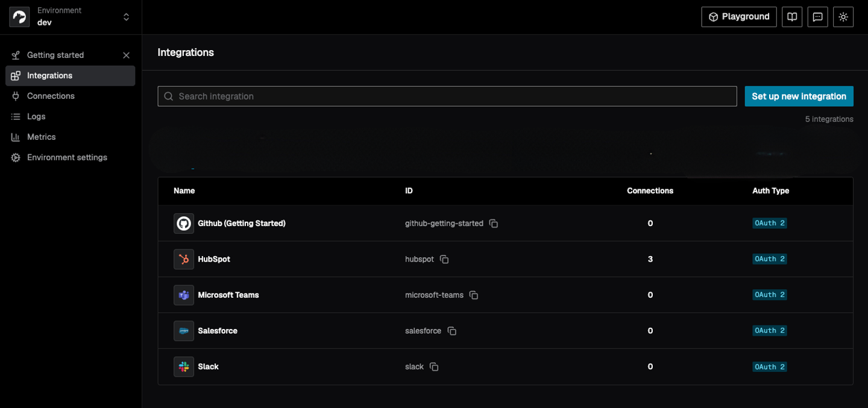The width and height of the screenshot is (868, 408).
Task: Copy the hubspot integration ID
Action: (444, 259)
